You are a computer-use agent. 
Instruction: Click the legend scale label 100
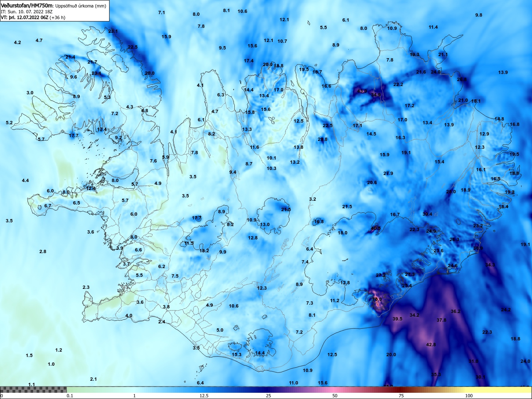pos(469,396)
